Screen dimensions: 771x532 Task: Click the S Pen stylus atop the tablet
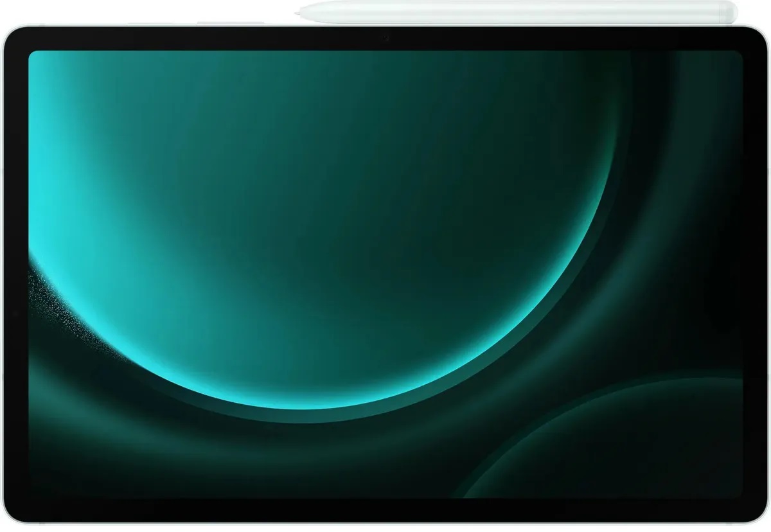[516, 12]
